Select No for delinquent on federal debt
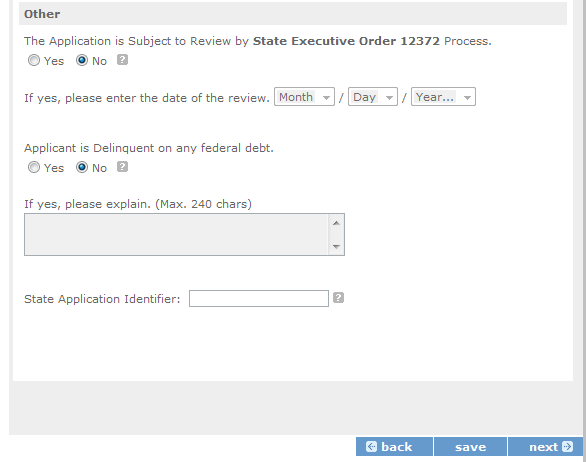This screenshot has width=586, height=462. [82, 167]
